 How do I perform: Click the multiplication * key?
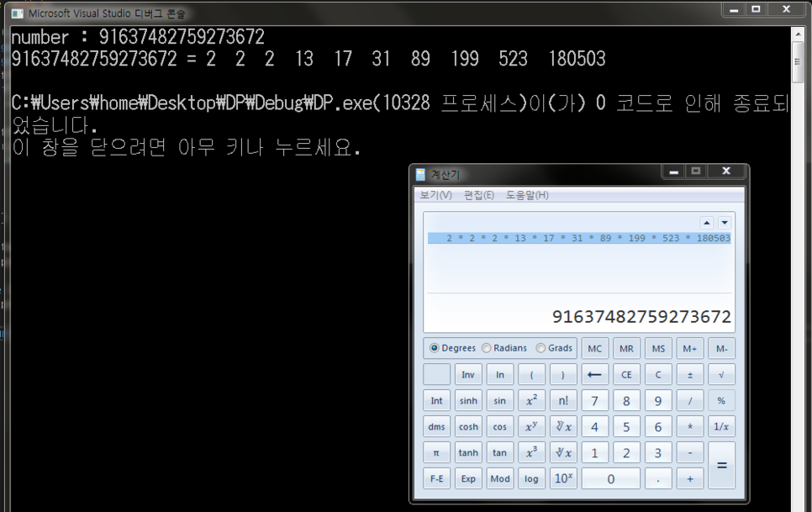[x=690, y=426]
